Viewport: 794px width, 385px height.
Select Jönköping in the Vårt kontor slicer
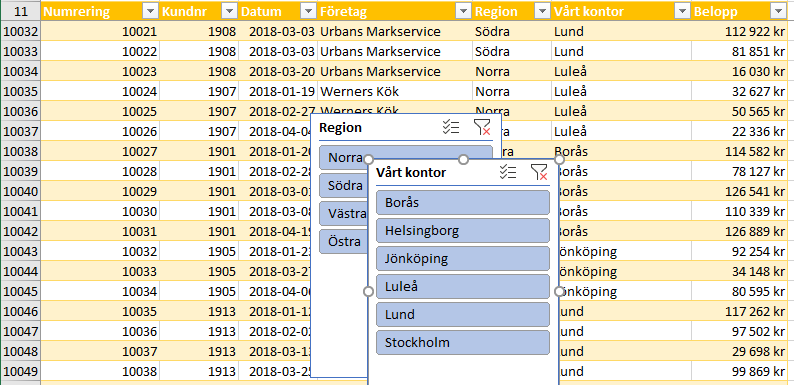463,258
